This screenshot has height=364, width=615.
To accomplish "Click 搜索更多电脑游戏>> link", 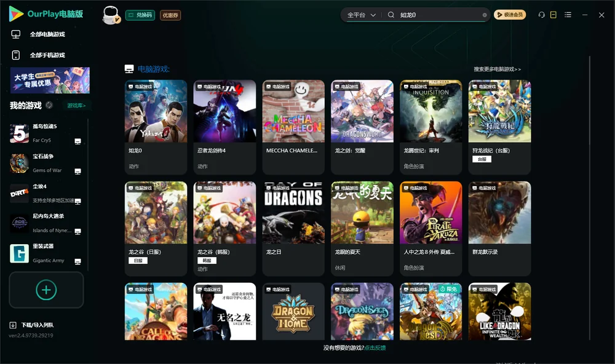I will tap(497, 69).
